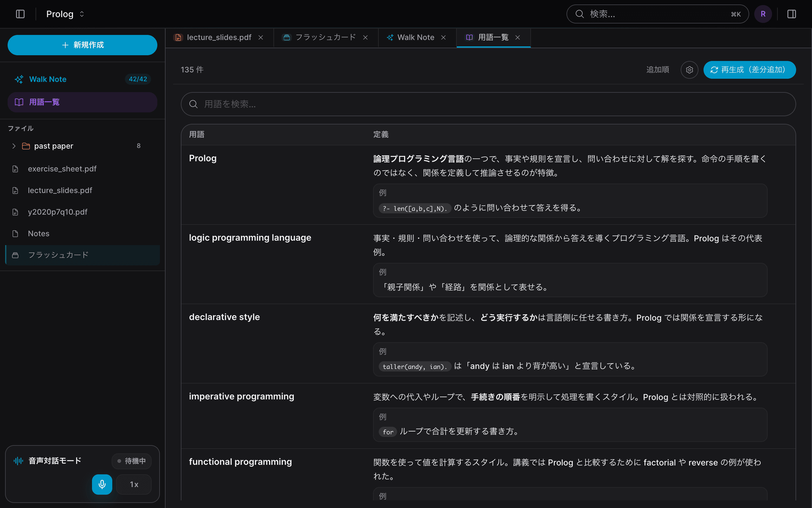Click the declarative style term
Screen dimensions: 812x508
(x=224, y=317)
